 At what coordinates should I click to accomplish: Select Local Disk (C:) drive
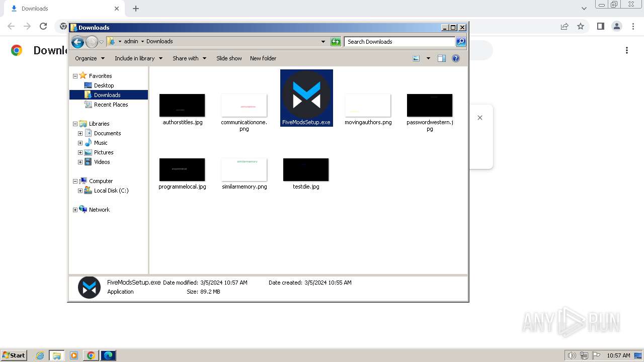pyautogui.click(x=106, y=191)
